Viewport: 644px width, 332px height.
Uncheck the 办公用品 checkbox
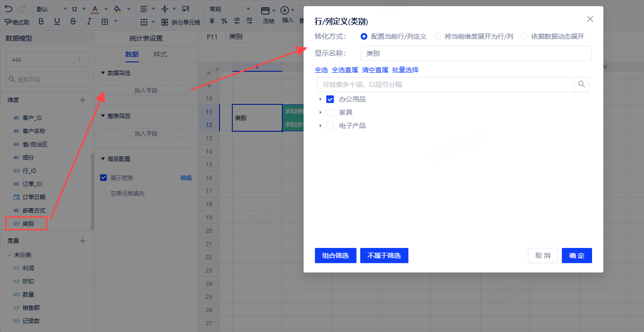pyautogui.click(x=330, y=99)
